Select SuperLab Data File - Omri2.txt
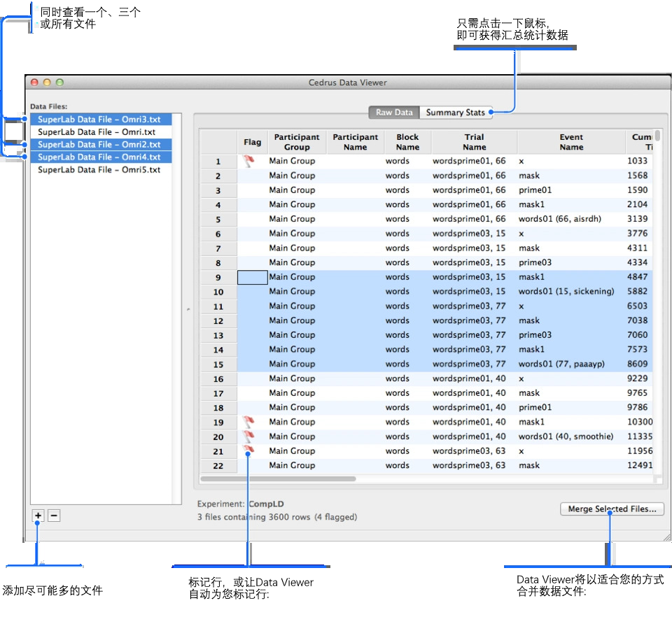The height and width of the screenshot is (638, 672). pyautogui.click(x=101, y=144)
